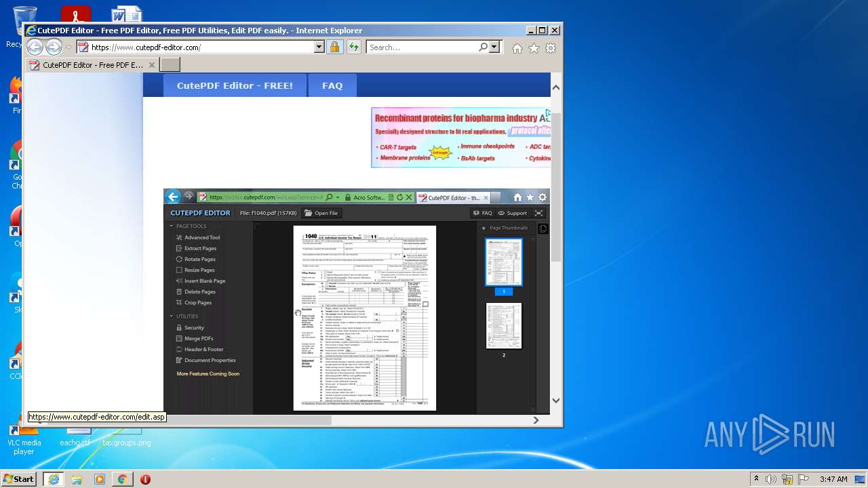Screen dimensions: 868x488
Task: Select page 1 thumbnail in the preview
Action: click(x=503, y=262)
